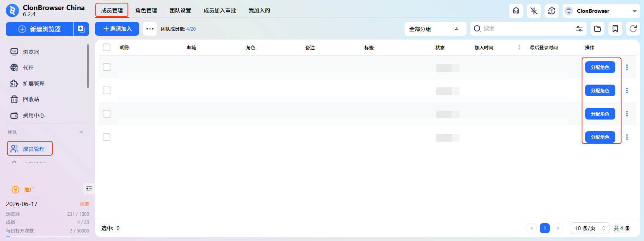Open the search filter settings icon

point(579,29)
